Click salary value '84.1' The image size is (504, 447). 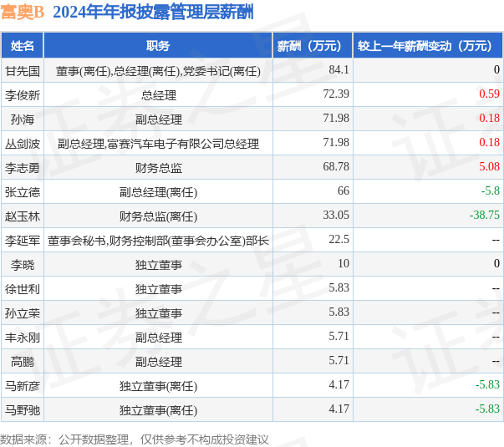pyautogui.click(x=339, y=69)
